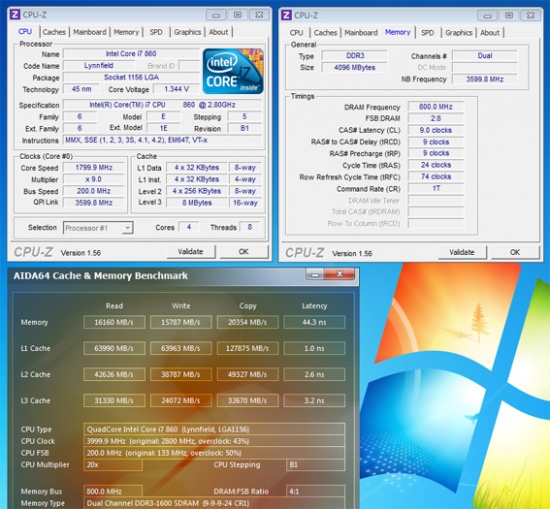This screenshot has height=509, width=550.
Task: Click Channels # value Dual
Action: tap(485, 56)
